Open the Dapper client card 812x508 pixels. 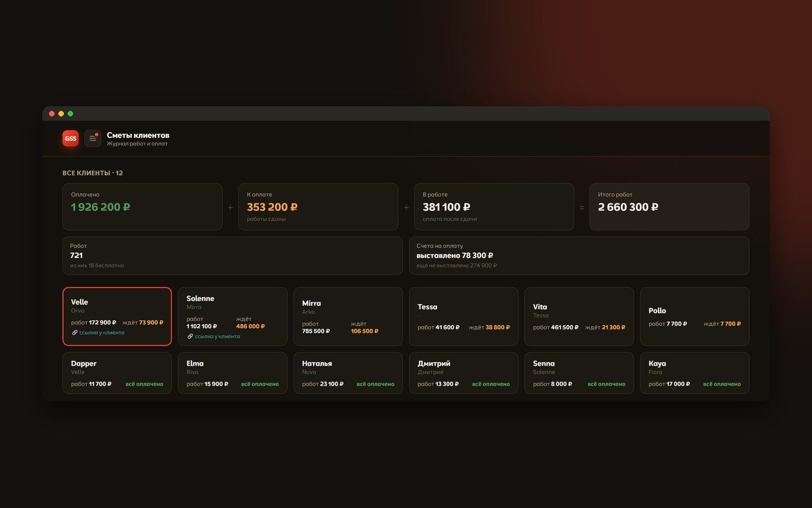point(117,373)
